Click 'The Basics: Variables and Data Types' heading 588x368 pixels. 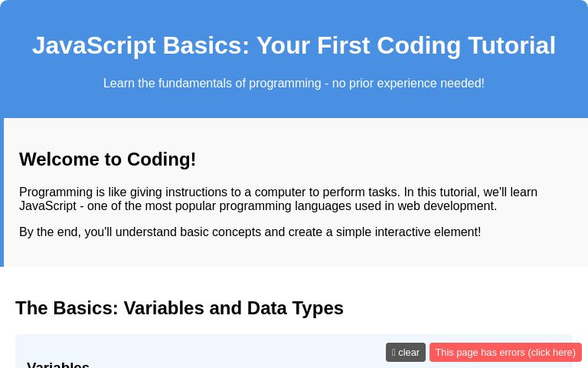pos(179,308)
